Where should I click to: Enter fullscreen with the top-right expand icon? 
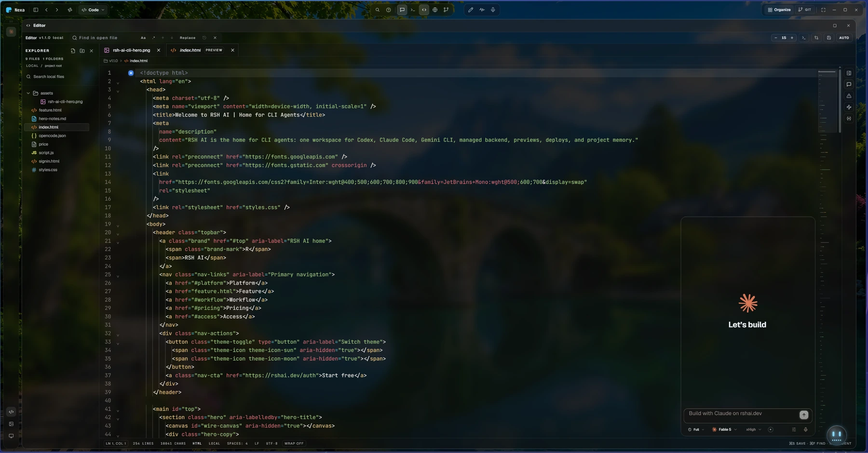(x=823, y=10)
